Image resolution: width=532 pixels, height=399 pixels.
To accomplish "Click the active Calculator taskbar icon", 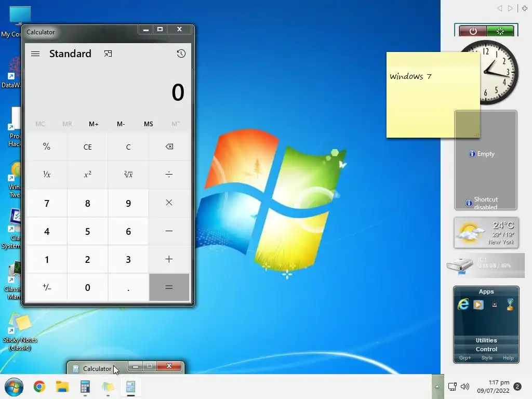I will click(130, 387).
